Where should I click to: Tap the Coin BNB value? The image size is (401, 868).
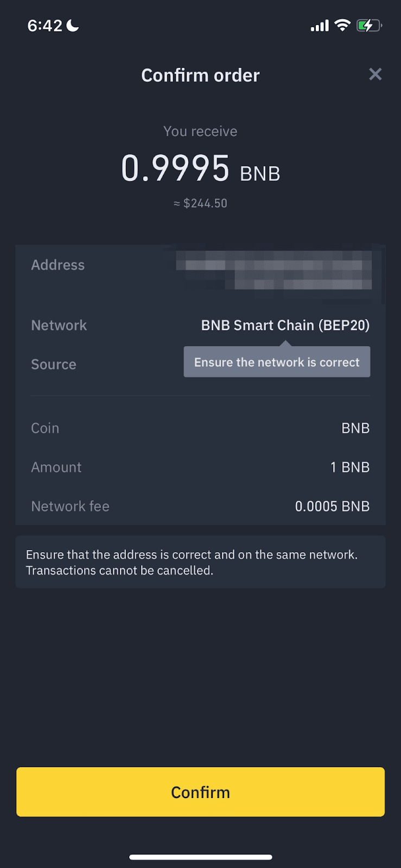pyautogui.click(x=355, y=428)
